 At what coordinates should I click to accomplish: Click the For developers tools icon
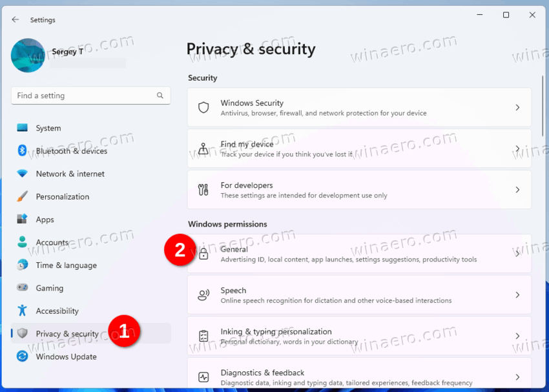coord(203,190)
